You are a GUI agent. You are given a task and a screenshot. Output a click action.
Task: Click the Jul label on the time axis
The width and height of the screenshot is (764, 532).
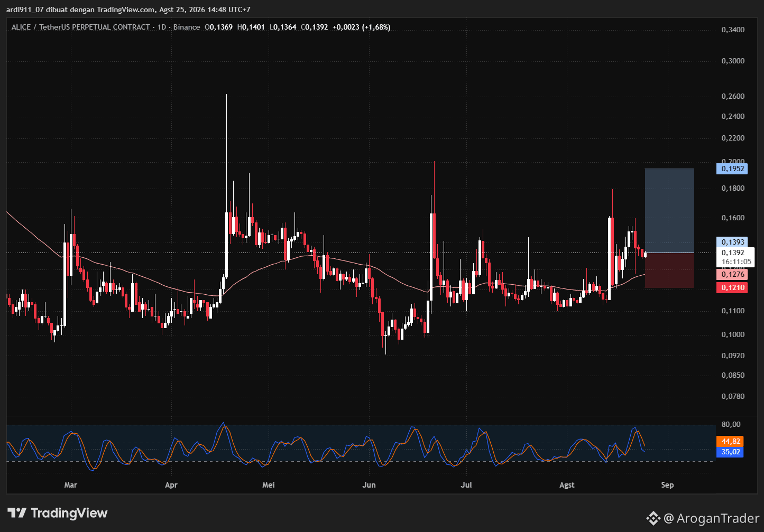pos(466,484)
